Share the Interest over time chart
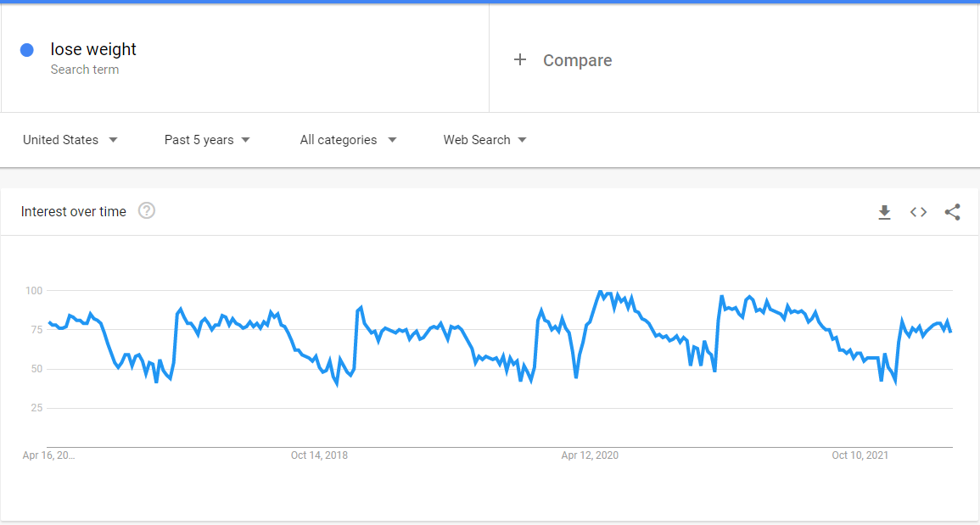 click(952, 212)
